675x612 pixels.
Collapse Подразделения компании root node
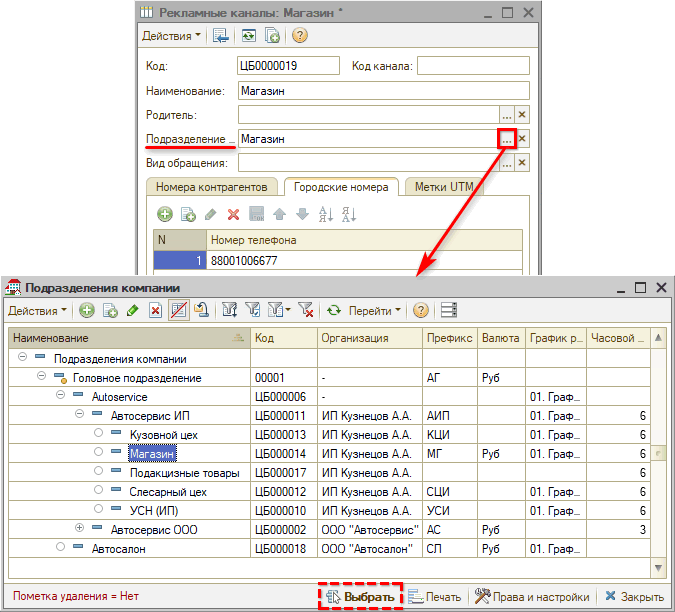tap(22, 357)
